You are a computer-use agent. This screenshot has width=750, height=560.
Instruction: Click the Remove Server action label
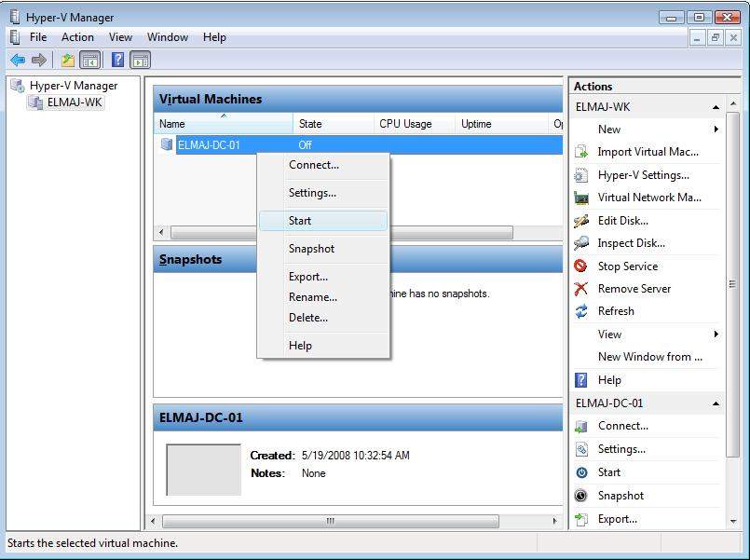pyautogui.click(x=634, y=289)
